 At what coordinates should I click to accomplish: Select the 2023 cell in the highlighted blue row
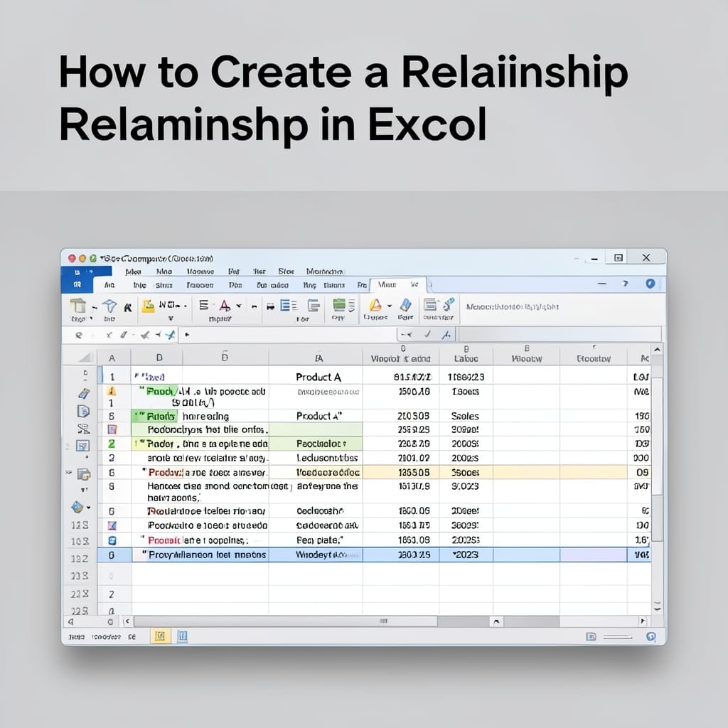click(x=466, y=555)
